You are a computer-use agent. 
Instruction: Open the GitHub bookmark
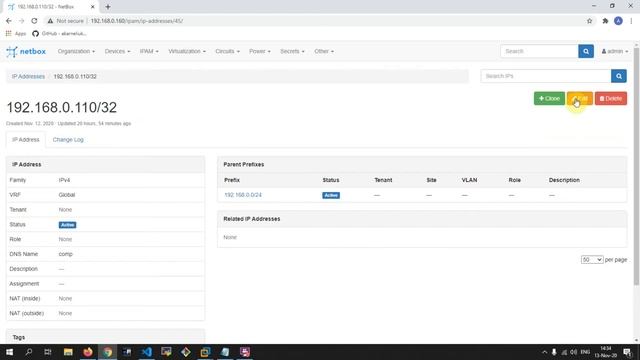pos(59,33)
